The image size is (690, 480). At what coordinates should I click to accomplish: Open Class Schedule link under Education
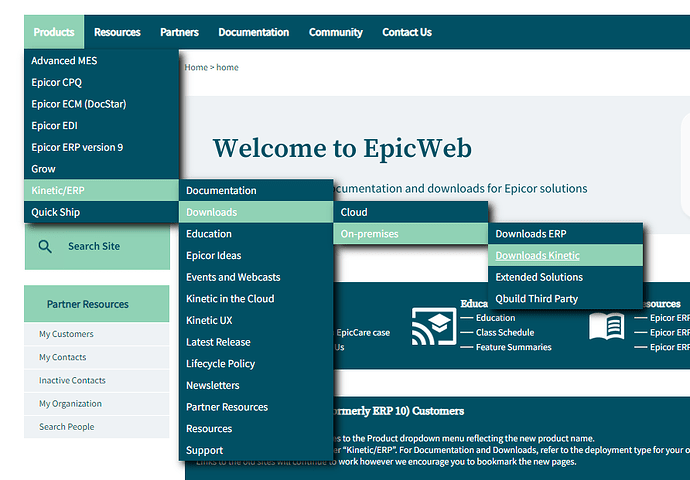505,333
